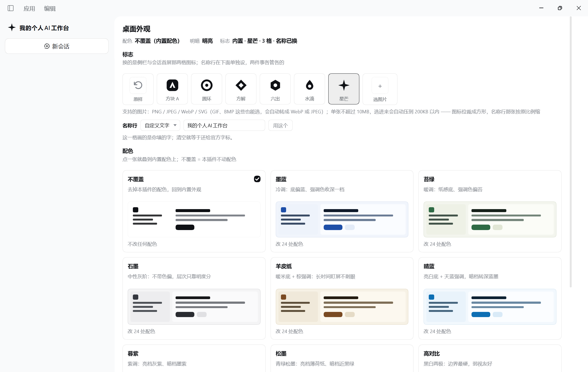
Task: Click the vertical scrollbar
Action: click(571, 152)
